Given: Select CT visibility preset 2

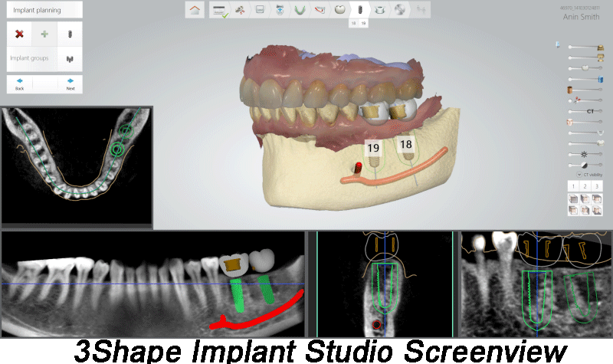Looking at the screenshot, I should coord(585,186).
